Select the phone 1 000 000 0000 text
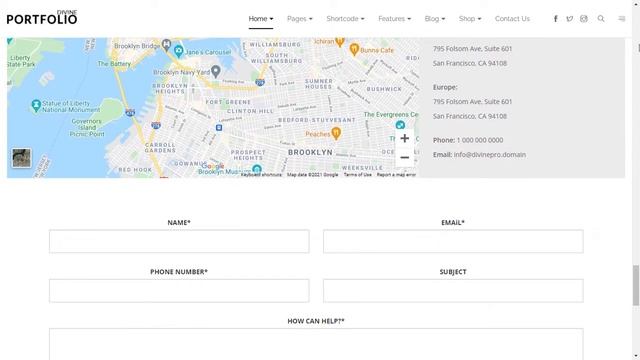The height and width of the screenshot is (360, 640). tap(480, 140)
